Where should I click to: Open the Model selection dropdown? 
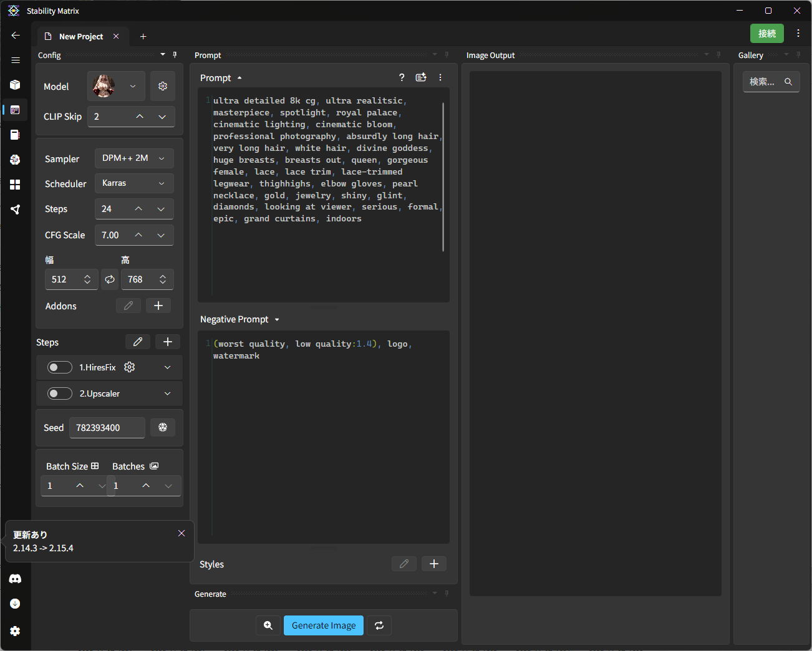[117, 86]
